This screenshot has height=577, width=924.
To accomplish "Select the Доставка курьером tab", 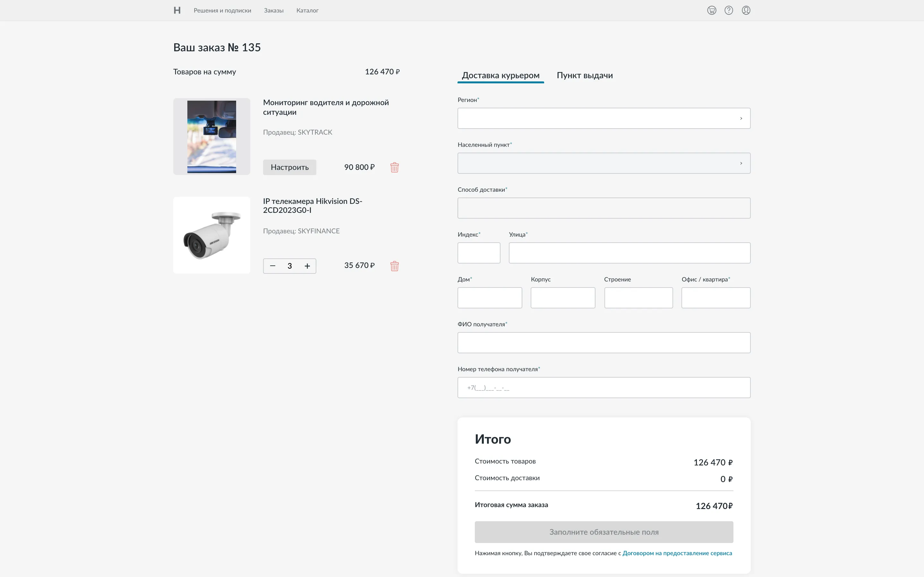I will [x=501, y=75].
